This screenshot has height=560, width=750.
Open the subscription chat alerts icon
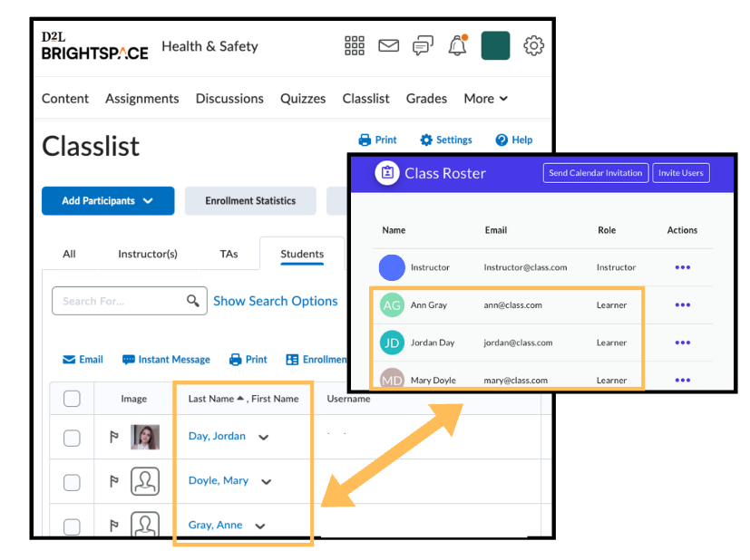423,46
